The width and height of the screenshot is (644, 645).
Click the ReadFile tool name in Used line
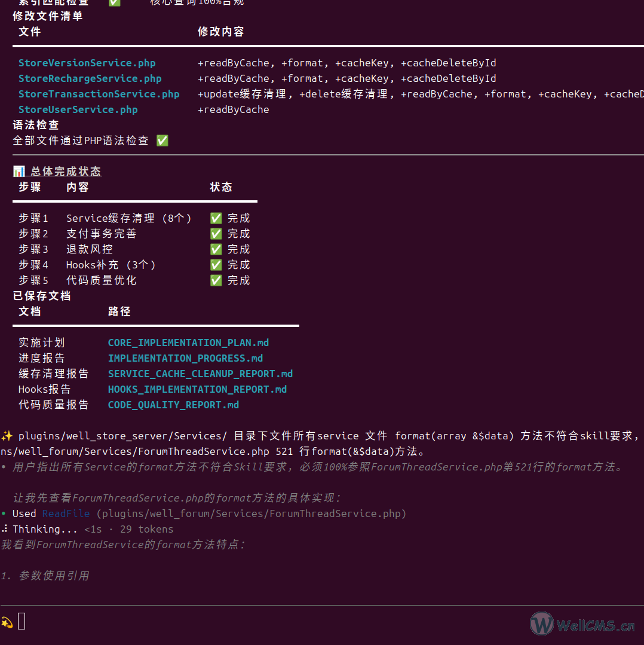66,513
